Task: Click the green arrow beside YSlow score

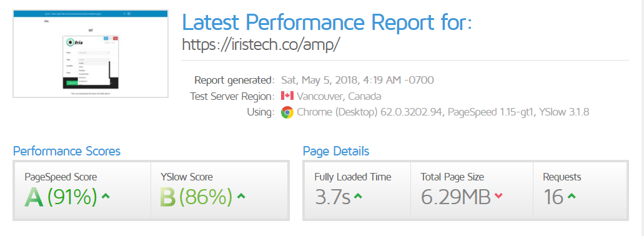Action: click(241, 196)
